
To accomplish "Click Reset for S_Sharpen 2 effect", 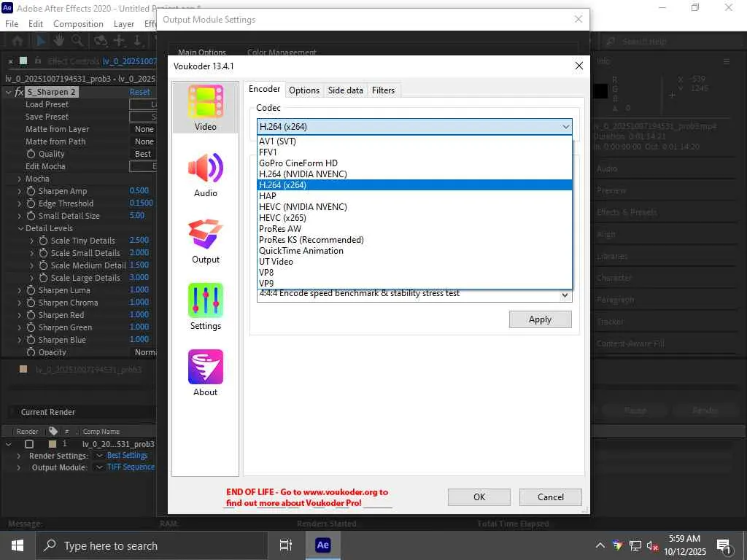I will point(139,92).
